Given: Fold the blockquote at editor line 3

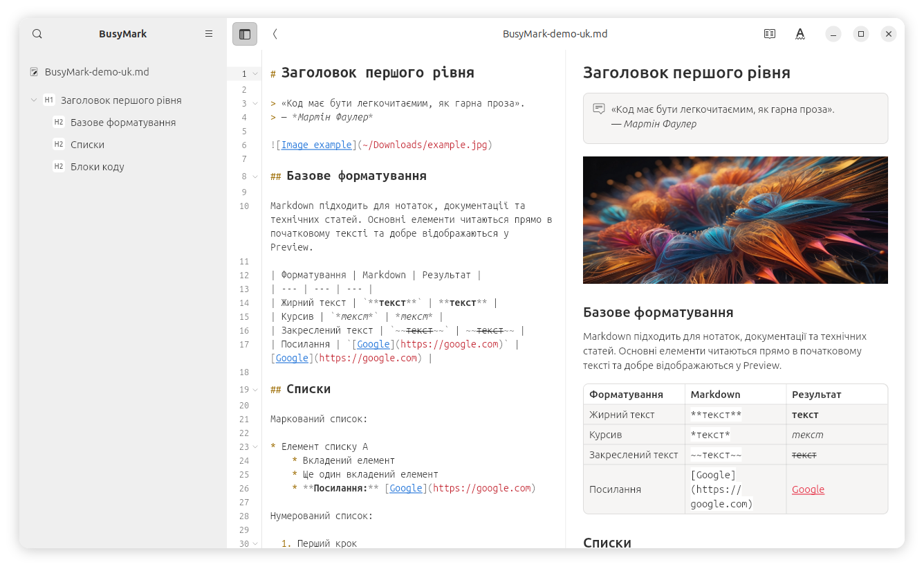Looking at the screenshot, I should (x=255, y=104).
